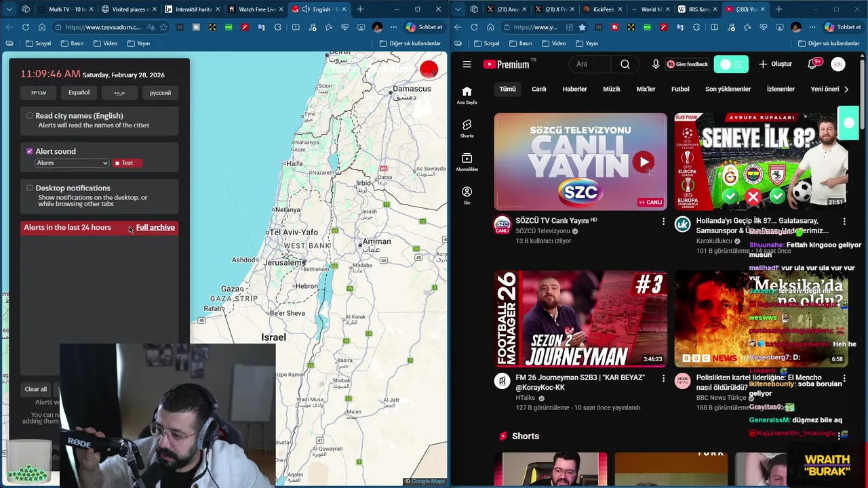Open YouTube hamburger guide menu
Viewport: 868px width, 488px height.
467,64
